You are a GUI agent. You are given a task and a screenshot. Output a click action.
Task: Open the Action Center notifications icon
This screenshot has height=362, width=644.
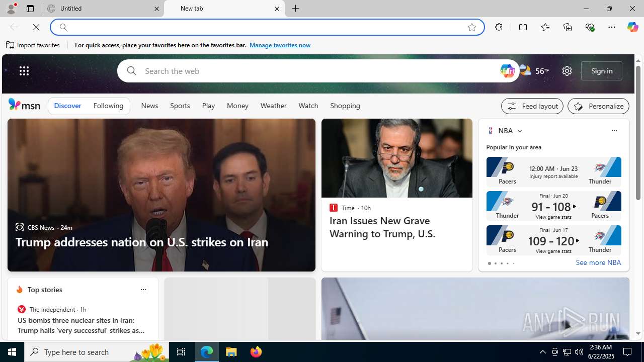pos(628,352)
